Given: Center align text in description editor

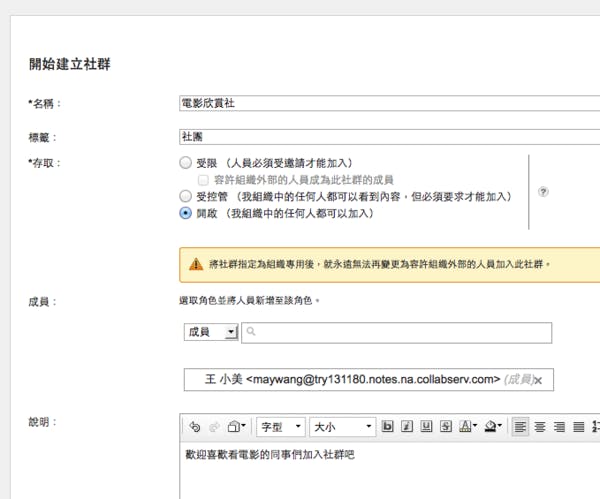Looking at the screenshot, I should 540,427.
